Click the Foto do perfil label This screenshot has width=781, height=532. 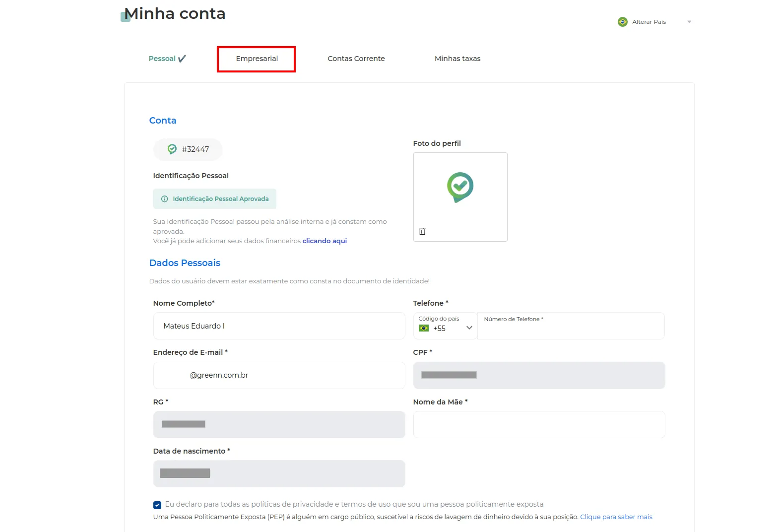437,143
